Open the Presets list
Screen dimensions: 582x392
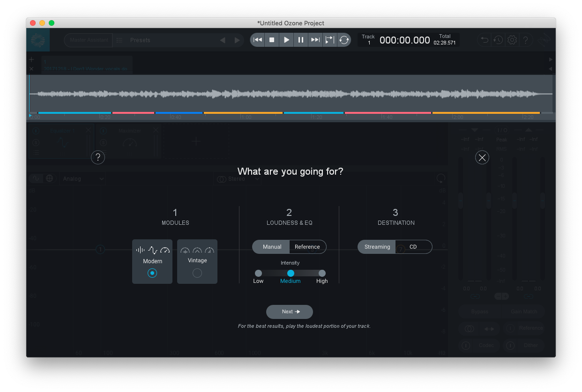140,40
